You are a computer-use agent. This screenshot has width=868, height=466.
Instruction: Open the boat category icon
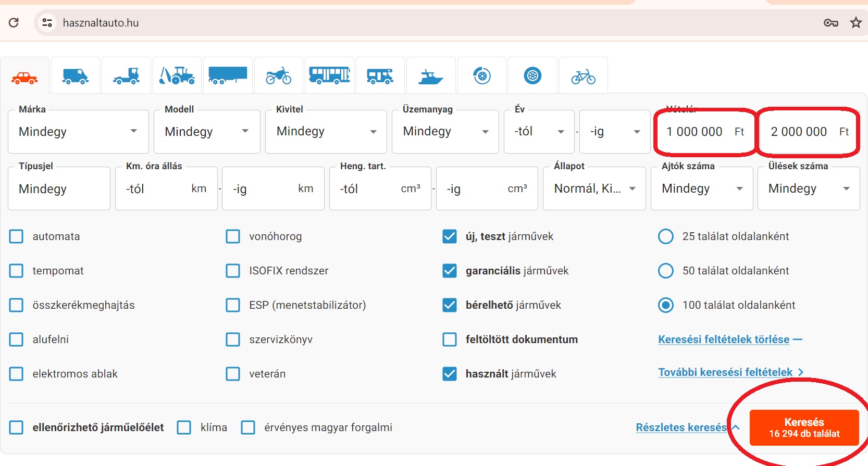430,77
